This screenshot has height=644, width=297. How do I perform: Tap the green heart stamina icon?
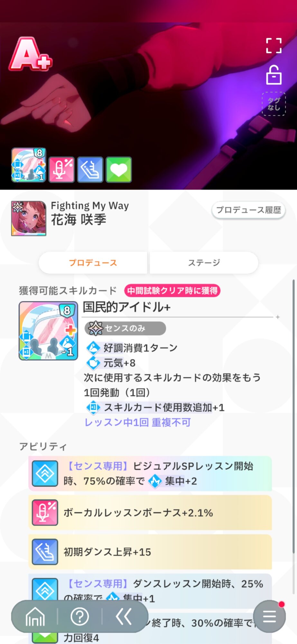119,170
